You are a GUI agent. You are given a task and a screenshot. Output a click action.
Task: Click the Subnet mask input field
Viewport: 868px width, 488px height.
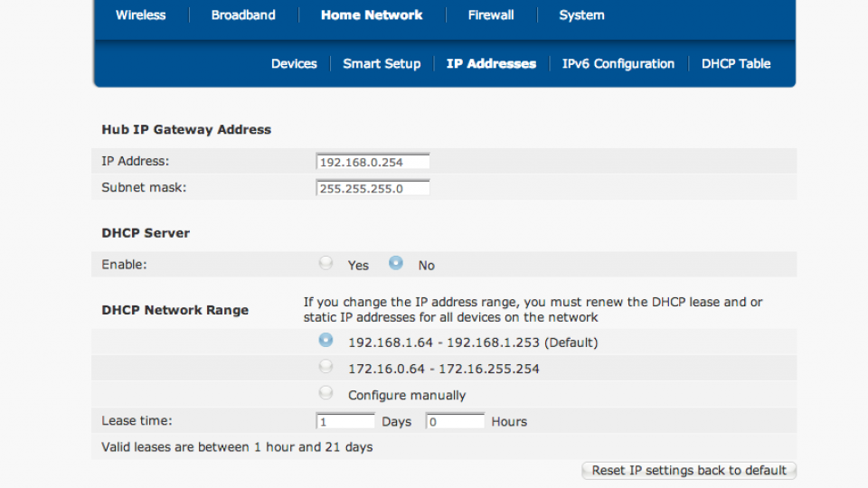[x=373, y=189]
